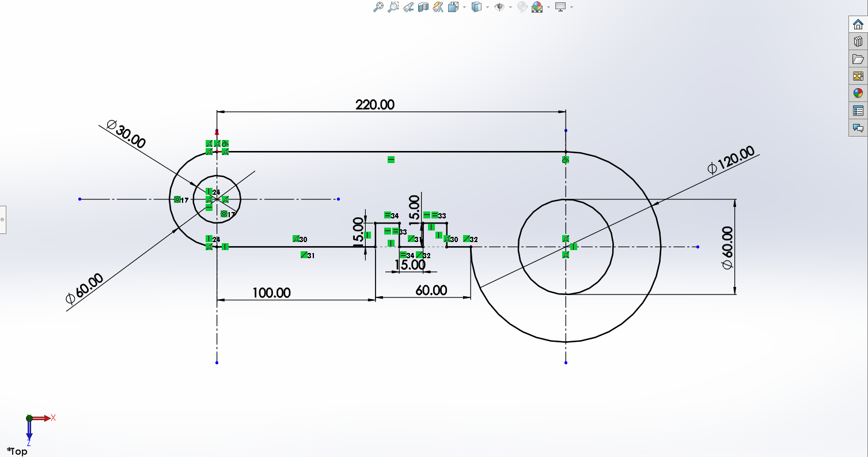Open Dynamic Annotation Views tool
Image resolution: width=868 pixels, height=457 pixels.
(438, 7)
